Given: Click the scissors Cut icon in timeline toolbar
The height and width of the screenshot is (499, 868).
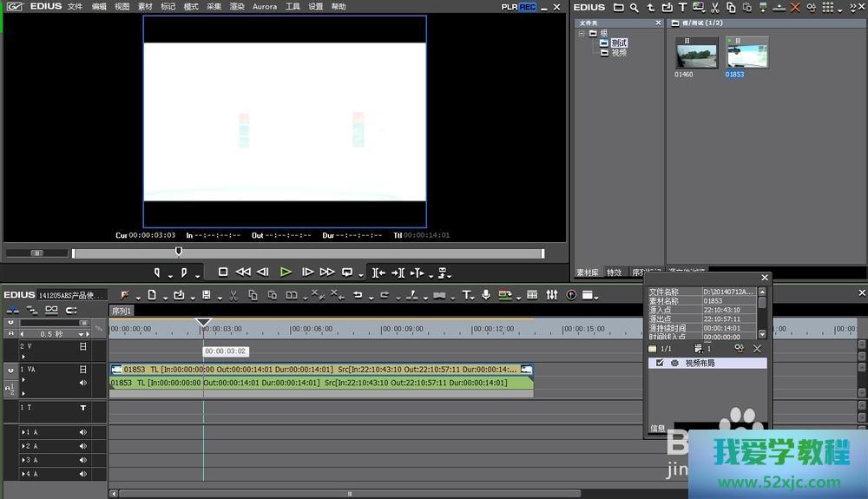Looking at the screenshot, I should point(233,295).
